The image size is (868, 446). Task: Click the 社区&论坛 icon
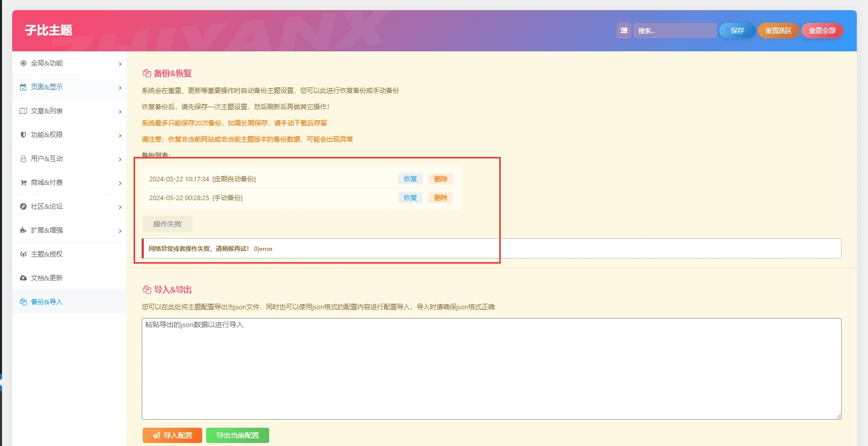[23, 207]
